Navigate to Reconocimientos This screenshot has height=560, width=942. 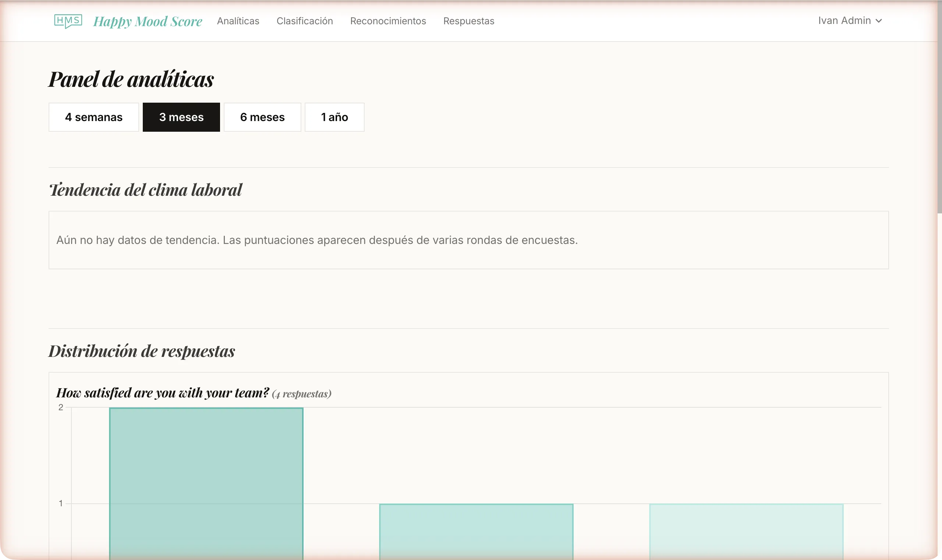387,21
